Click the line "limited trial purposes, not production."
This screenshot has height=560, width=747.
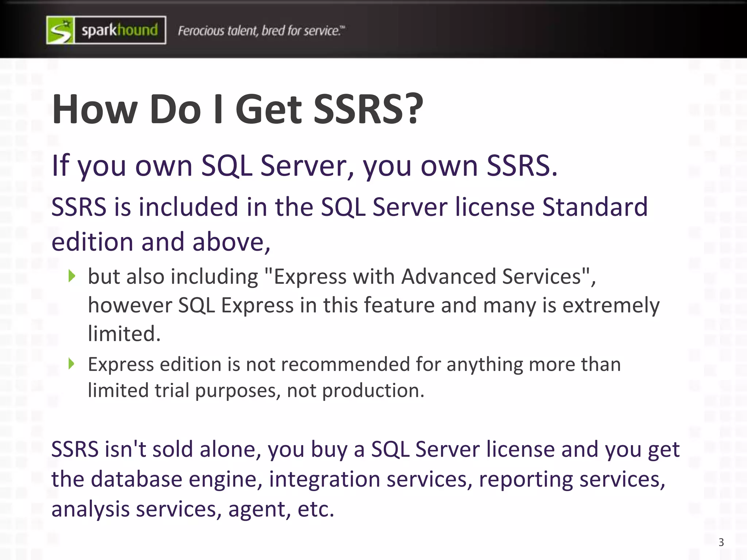[256, 391]
